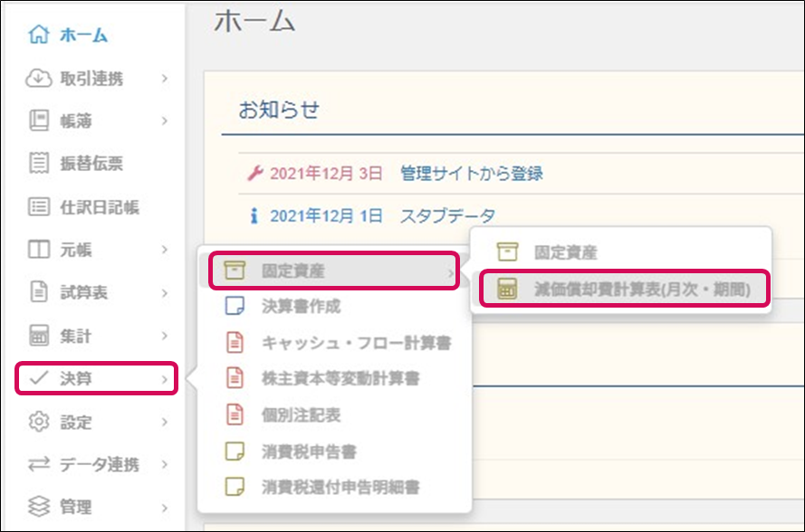Image resolution: width=805 pixels, height=532 pixels.
Task: Click the 集計 calculator icon
Action: [39, 336]
